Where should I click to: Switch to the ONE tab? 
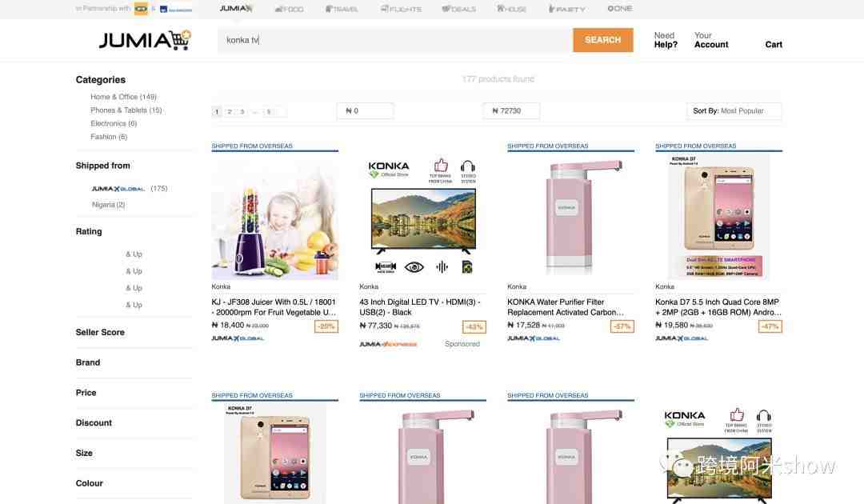[x=620, y=9]
